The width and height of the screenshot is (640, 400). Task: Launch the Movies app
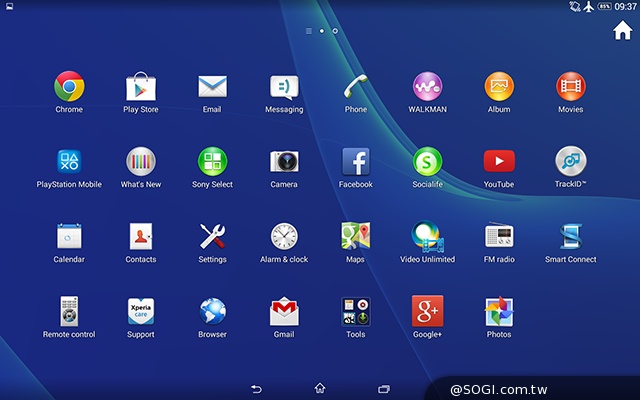coord(571,87)
